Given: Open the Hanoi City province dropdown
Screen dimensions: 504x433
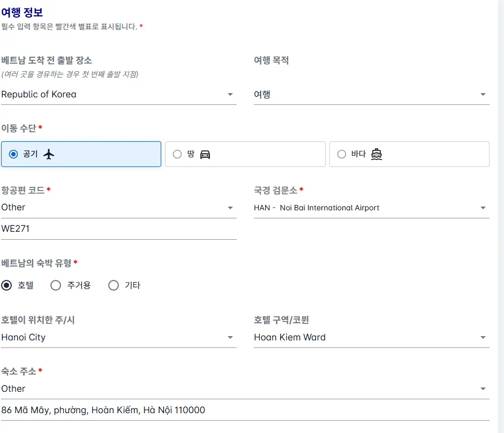Looking at the screenshot, I should tap(118, 337).
